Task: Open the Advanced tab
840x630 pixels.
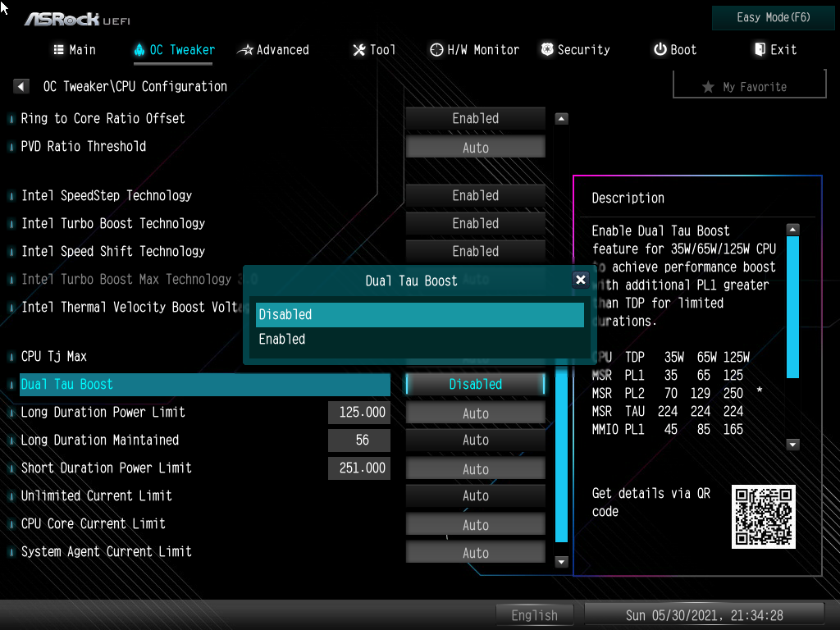Action: click(273, 50)
